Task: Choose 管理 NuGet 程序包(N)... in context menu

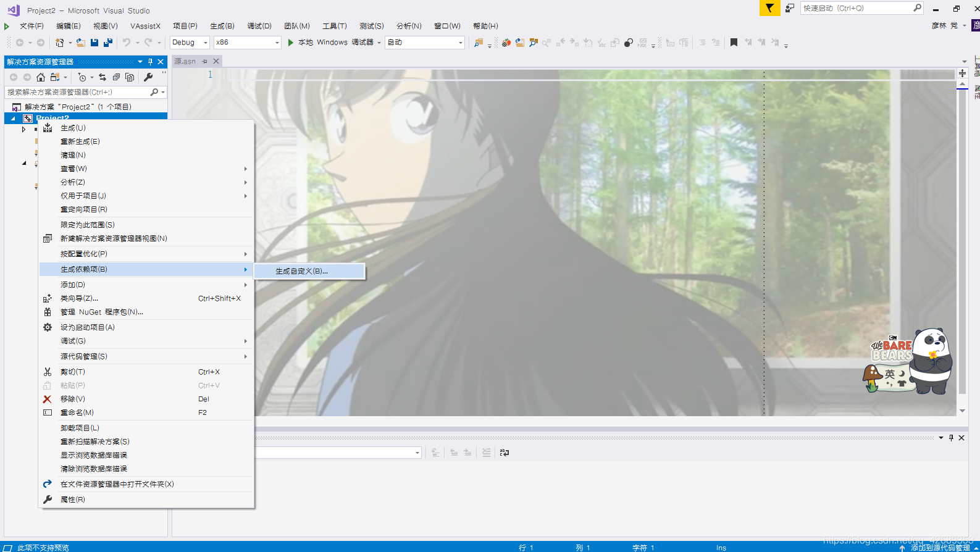Action: [146, 312]
